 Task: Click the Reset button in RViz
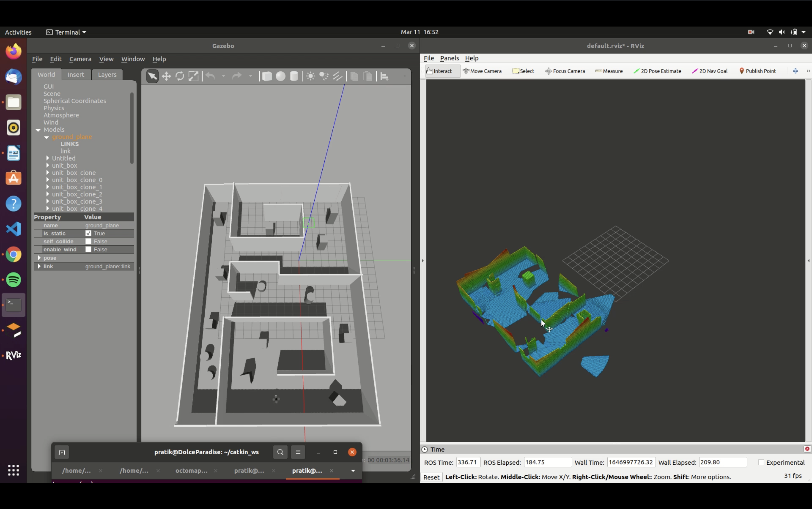[431, 477]
